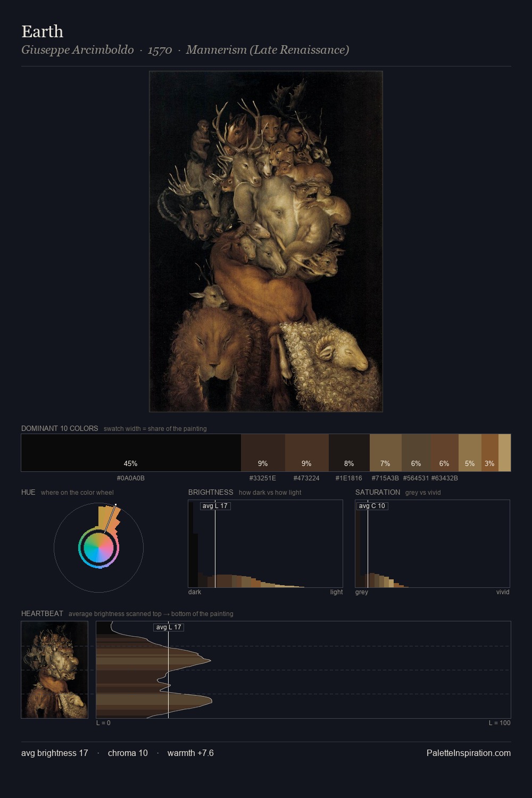Click 'average brightness scanned top → bottom' caption
Image resolution: width=532 pixels, height=798 pixels.
151,614
